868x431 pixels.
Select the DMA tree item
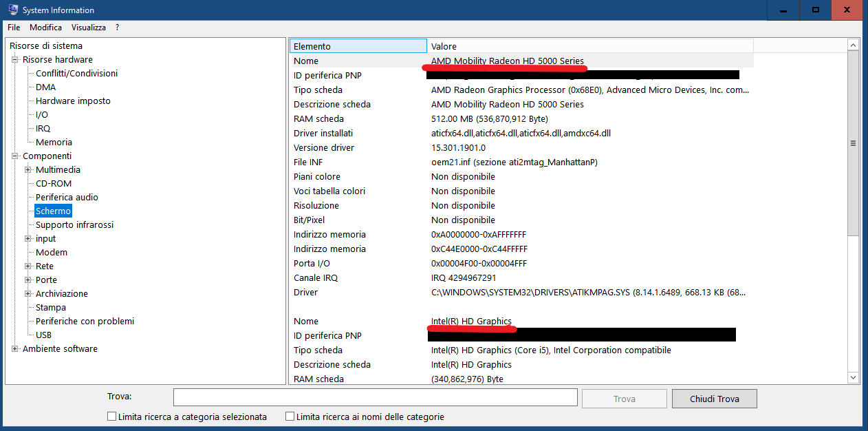click(x=46, y=87)
